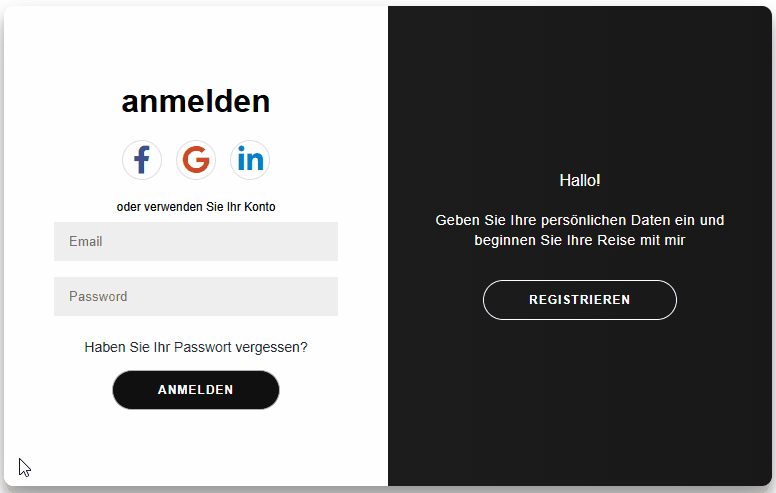Choose the Google login icon

click(x=196, y=160)
